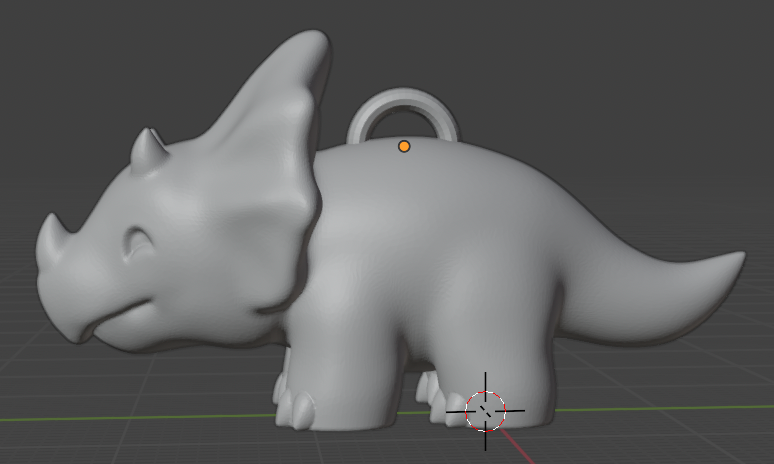Click the small brow horns on the head
This screenshot has height=464, width=774.
148,150
